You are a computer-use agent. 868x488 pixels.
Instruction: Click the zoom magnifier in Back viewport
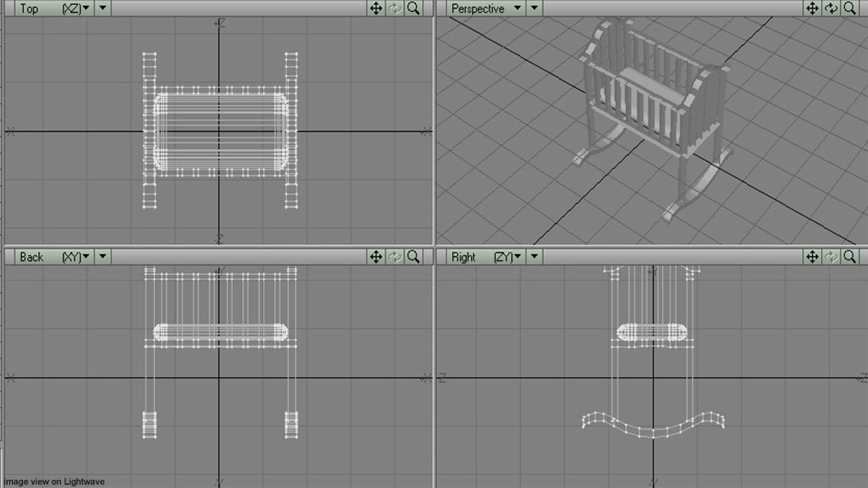click(x=414, y=257)
